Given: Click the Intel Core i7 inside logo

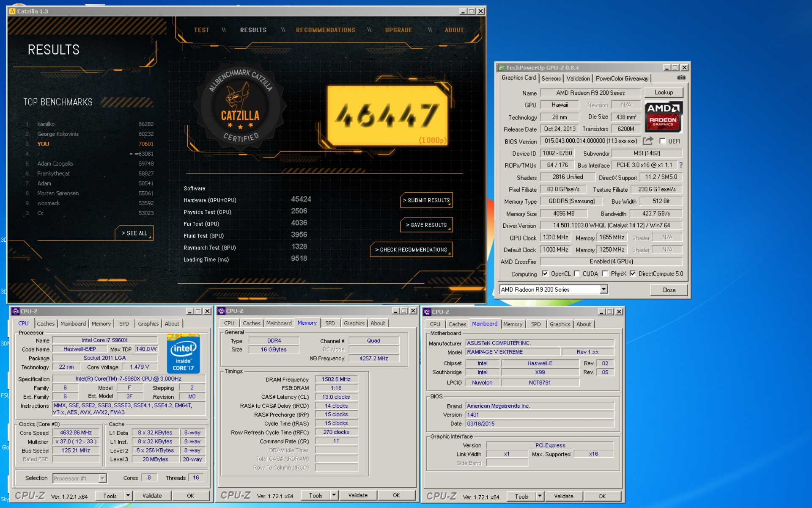Looking at the screenshot, I should click(183, 353).
